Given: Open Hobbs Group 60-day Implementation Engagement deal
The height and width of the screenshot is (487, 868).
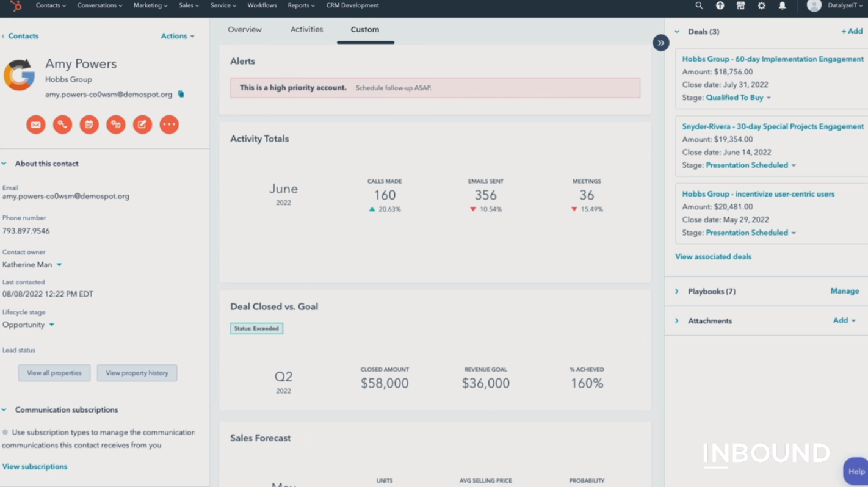Looking at the screenshot, I should pos(773,59).
